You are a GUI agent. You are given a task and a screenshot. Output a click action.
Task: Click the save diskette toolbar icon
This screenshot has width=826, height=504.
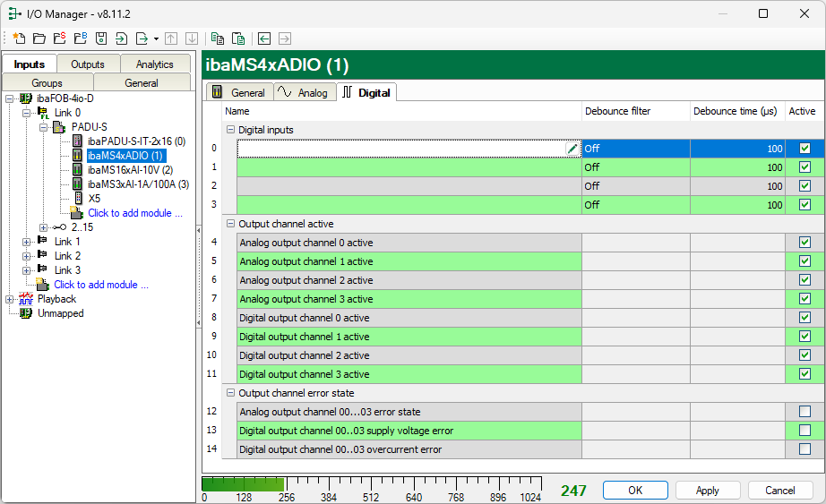pyautogui.click(x=101, y=38)
